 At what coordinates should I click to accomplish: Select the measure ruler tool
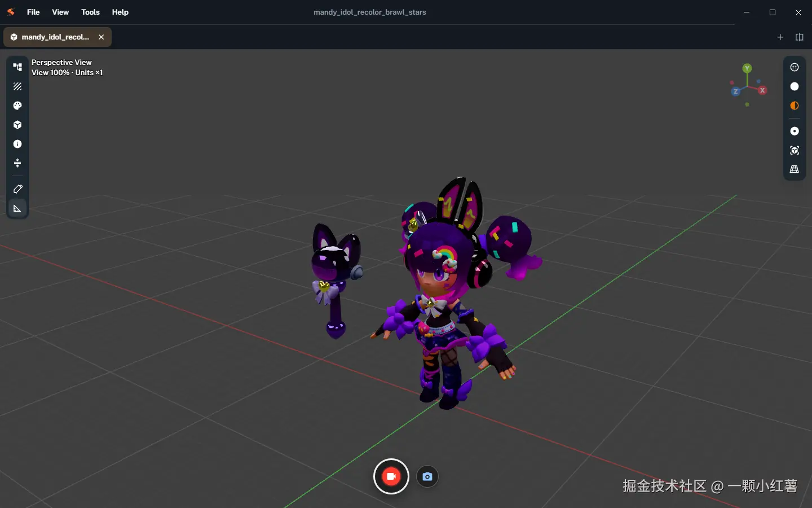click(17, 208)
